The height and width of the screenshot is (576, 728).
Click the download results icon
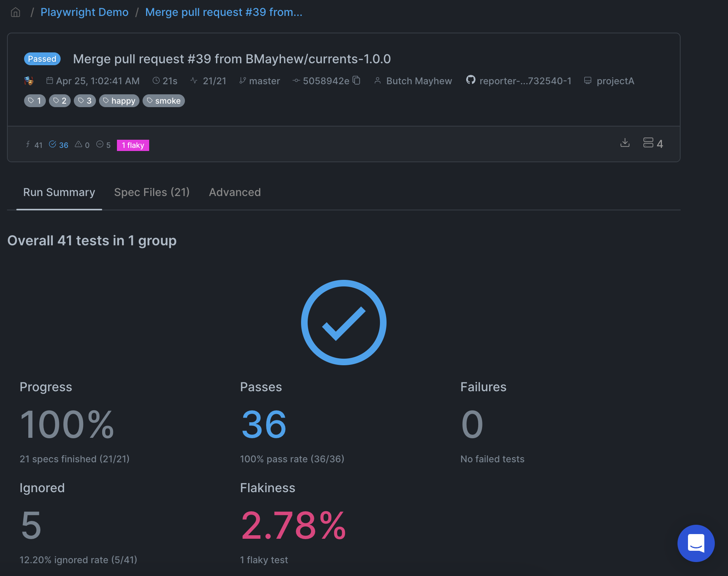(x=625, y=143)
